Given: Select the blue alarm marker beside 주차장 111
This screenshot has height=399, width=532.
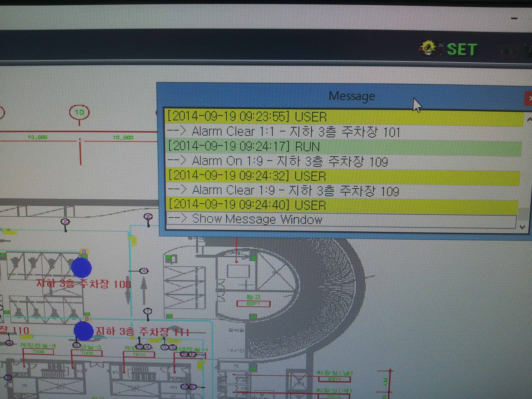Looking at the screenshot, I should pyautogui.click(x=83, y=331).
